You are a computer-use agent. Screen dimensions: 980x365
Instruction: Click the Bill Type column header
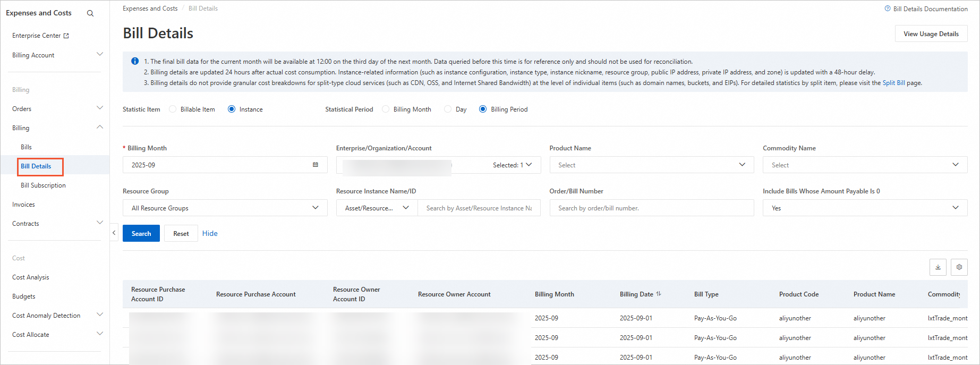pos(706,294)
